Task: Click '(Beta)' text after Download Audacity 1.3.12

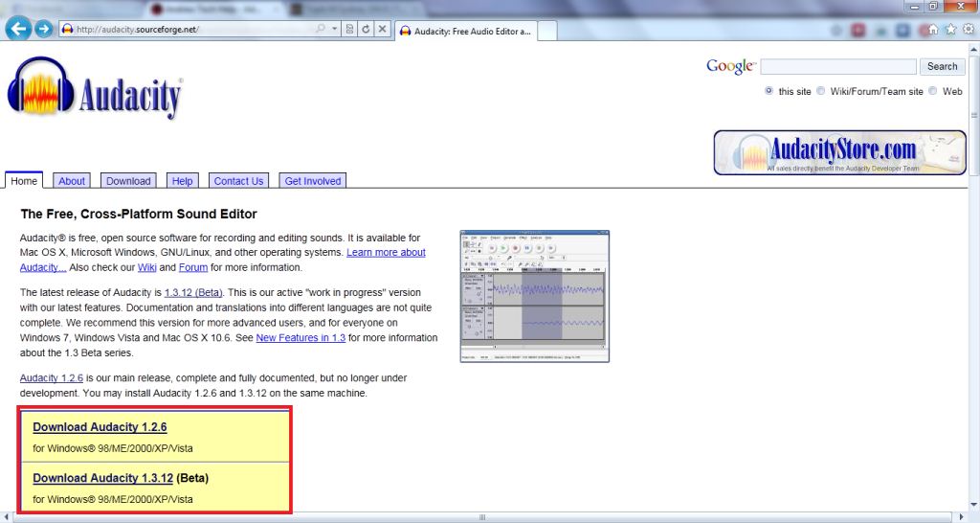Action: pos(191,478)
